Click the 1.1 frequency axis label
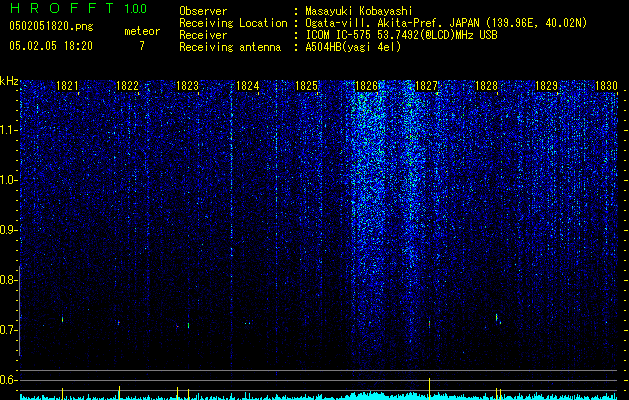Screen dimensions: 629x400 pyautogui.click(x=9, y=130)
